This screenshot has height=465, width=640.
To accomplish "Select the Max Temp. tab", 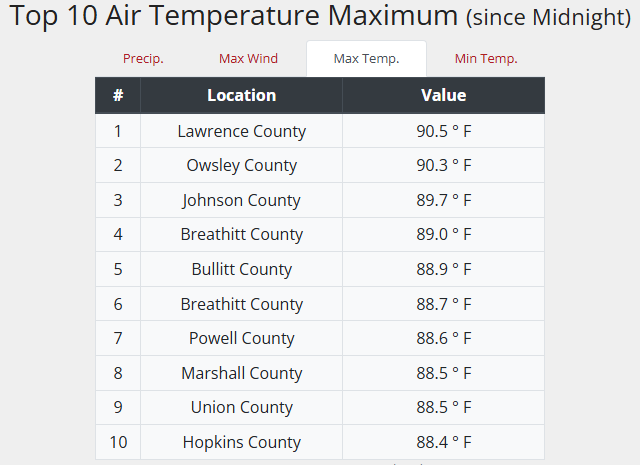I will pyautogui.click(x=366, y=59).
